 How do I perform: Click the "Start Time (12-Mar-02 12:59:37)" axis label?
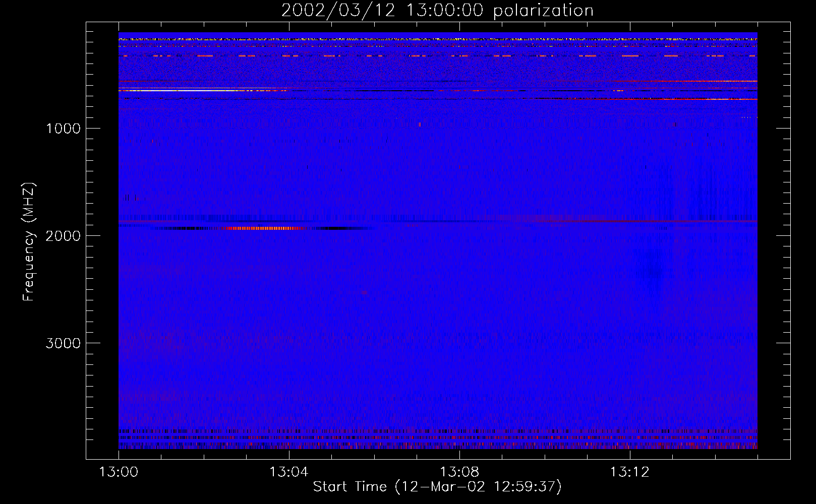pyautogui.click(x=437, y=487)
